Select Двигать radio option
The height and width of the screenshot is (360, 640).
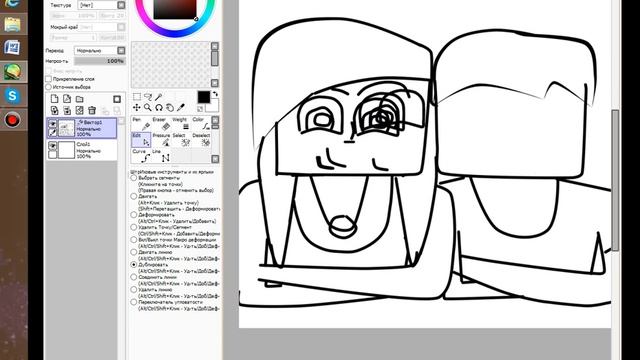click(x=133, y=196)
